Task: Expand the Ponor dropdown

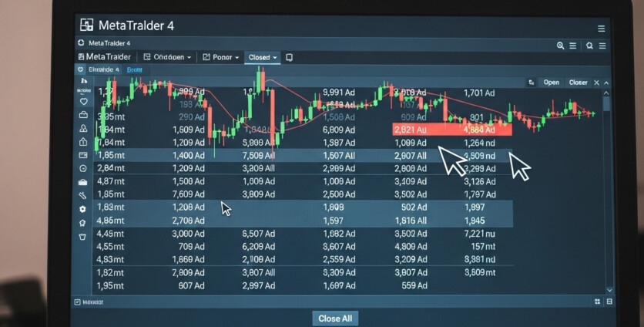Action: (x=221, y=57)
